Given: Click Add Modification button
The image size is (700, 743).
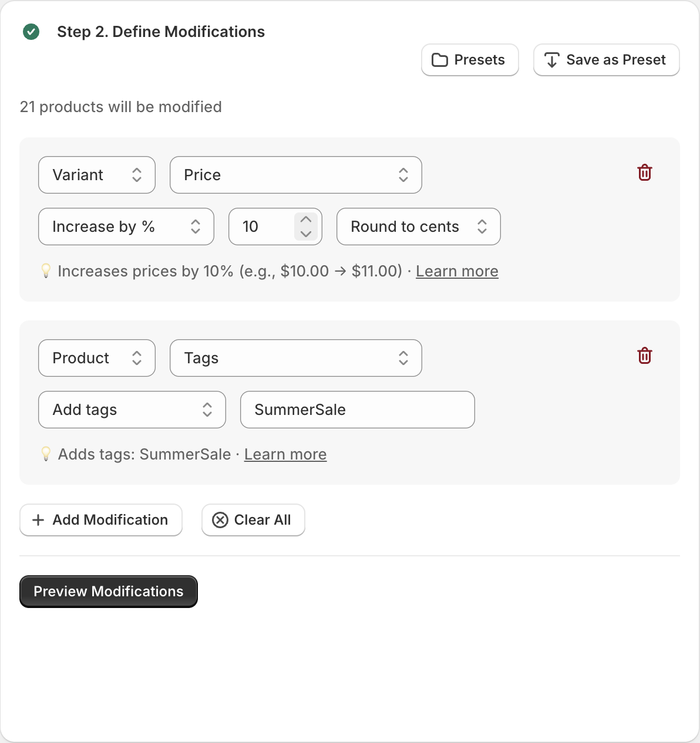Looking at the screenshot, I should click(x=101, y=520).
